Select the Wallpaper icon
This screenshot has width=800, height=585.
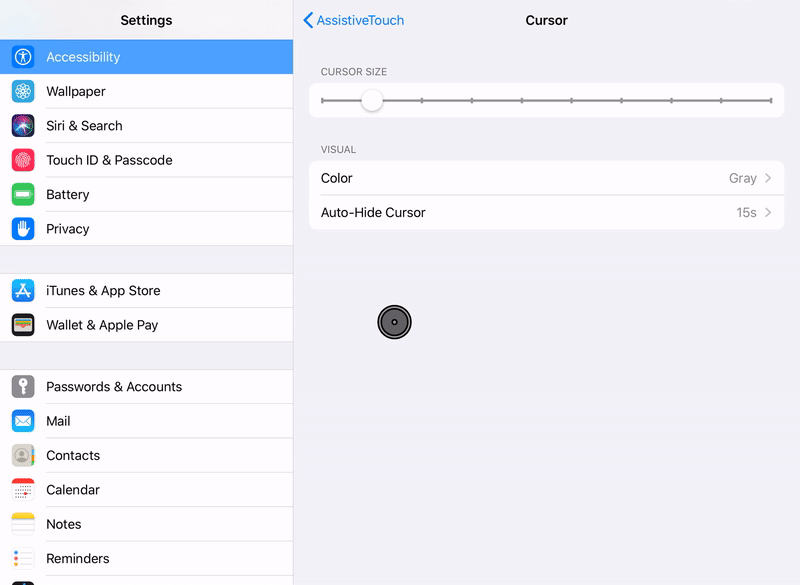pos(21,91)
